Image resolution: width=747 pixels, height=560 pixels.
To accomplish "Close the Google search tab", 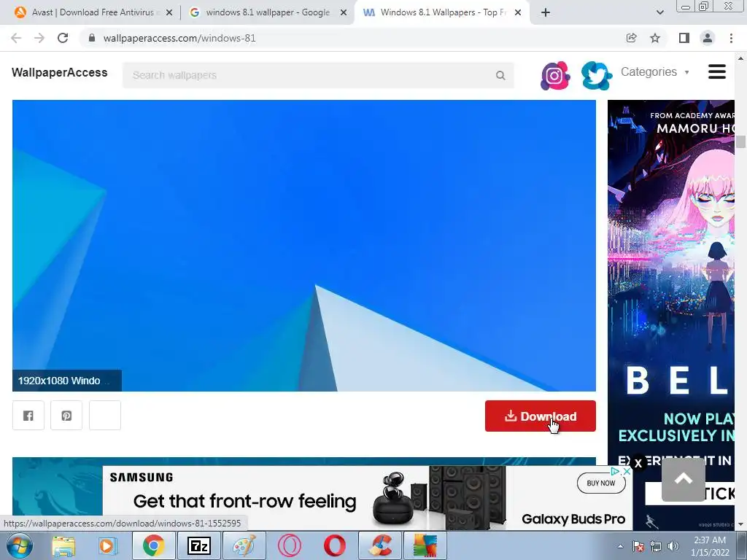I will tap(344, 12).
